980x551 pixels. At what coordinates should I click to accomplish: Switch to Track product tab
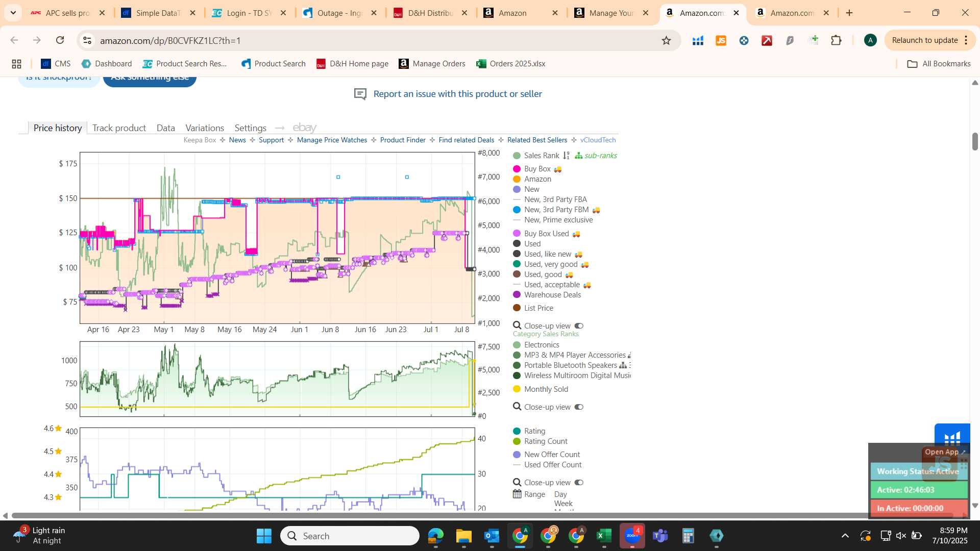click(x=119, y=128)
